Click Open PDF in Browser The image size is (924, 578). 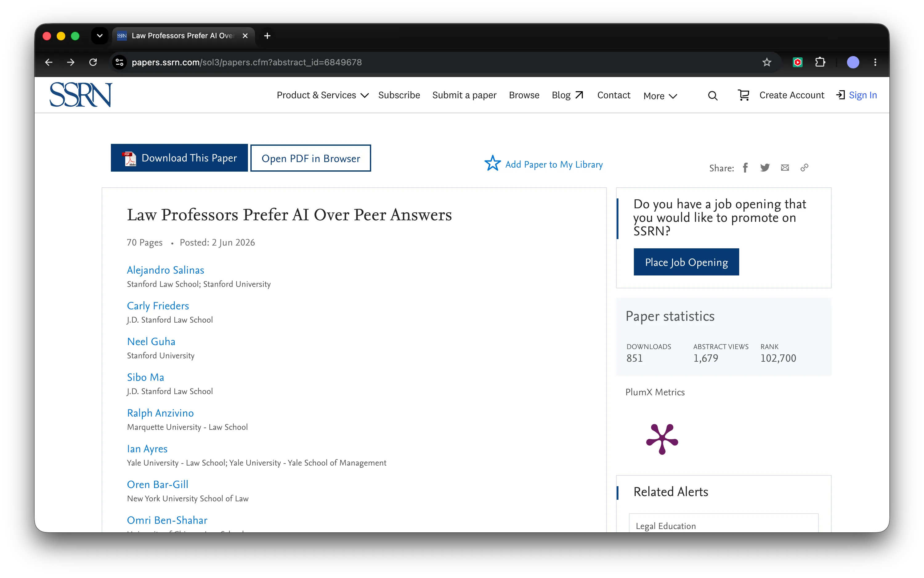point(311,158)
